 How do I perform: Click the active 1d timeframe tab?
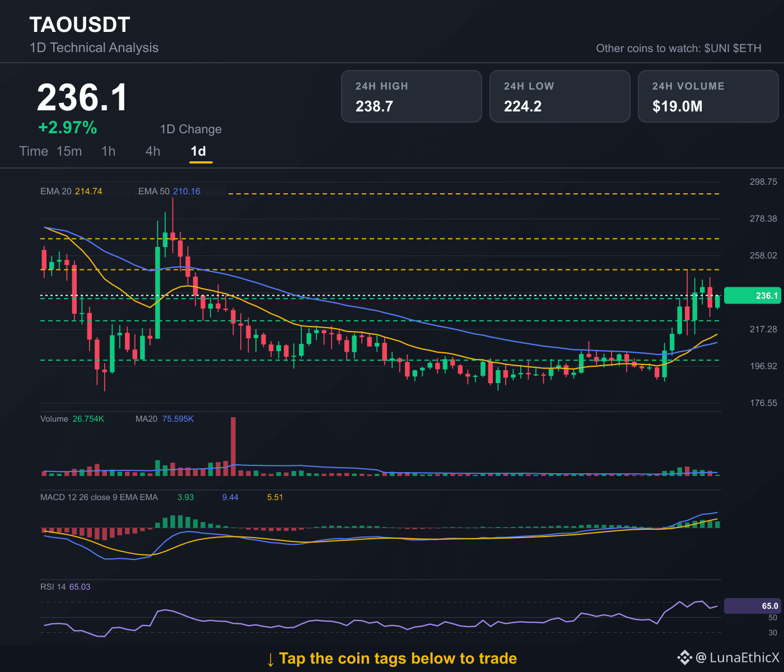point(199,151)
